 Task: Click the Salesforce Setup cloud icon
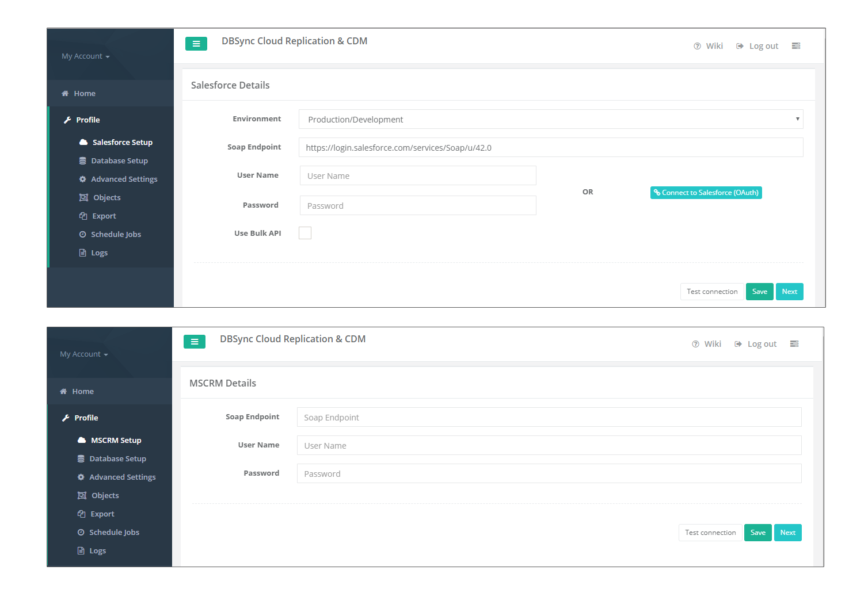click(x=83, y=142)
